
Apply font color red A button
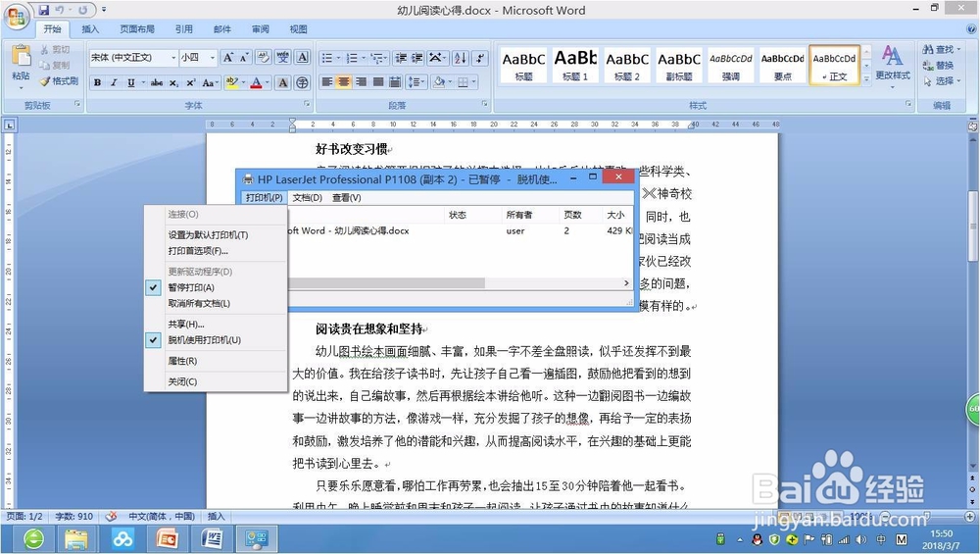pyautogui.click(x=256, y=82)
